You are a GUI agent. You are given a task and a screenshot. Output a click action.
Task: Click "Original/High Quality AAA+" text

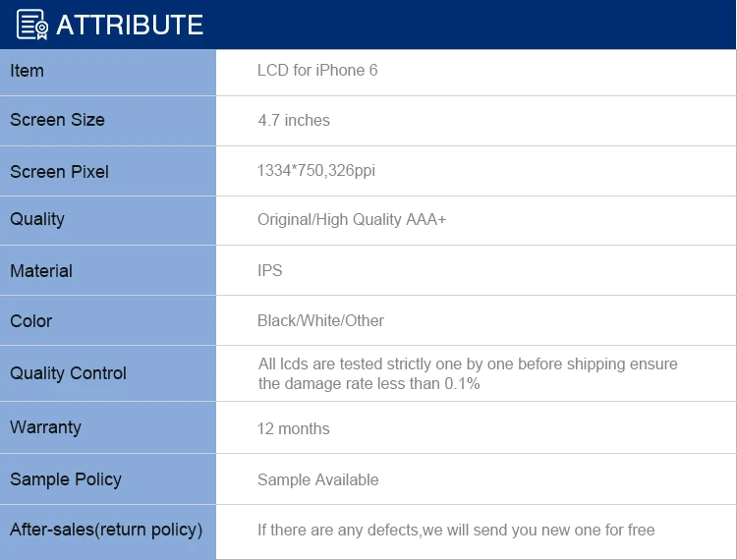click(352, 220)
